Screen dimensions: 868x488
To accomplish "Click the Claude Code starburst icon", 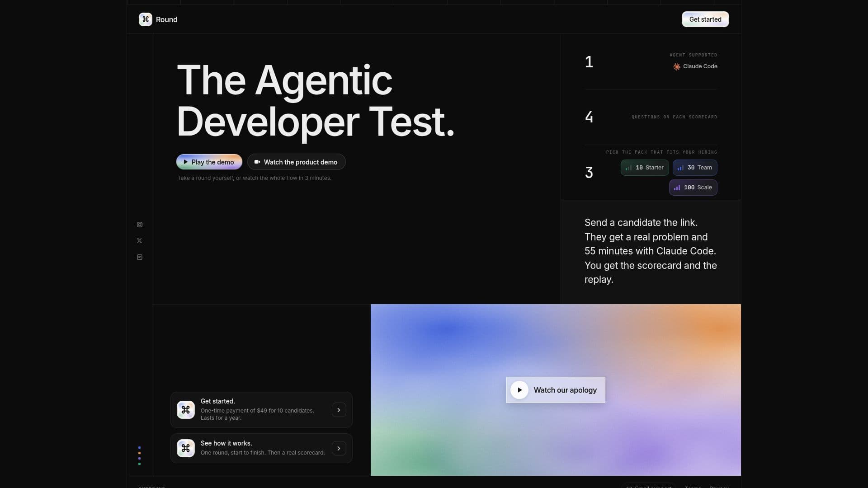I will [677, 66].
